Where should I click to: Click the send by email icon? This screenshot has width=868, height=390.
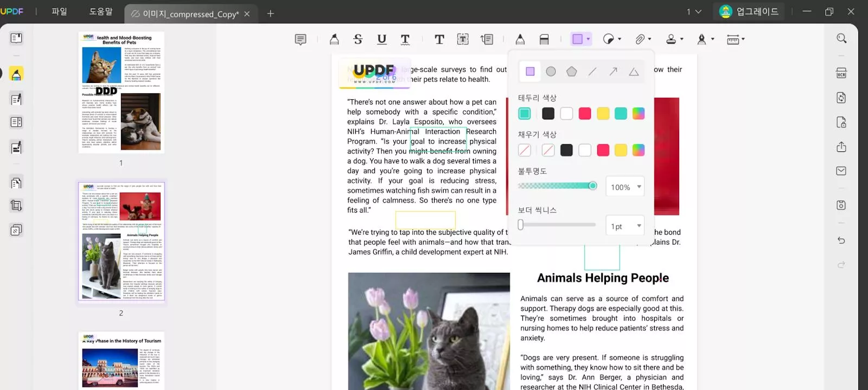pyautogui.click(x=841, y=171)
